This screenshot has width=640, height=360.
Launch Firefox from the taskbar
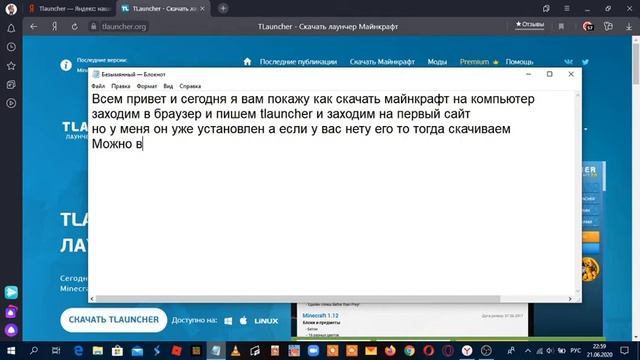coord(390,351)
